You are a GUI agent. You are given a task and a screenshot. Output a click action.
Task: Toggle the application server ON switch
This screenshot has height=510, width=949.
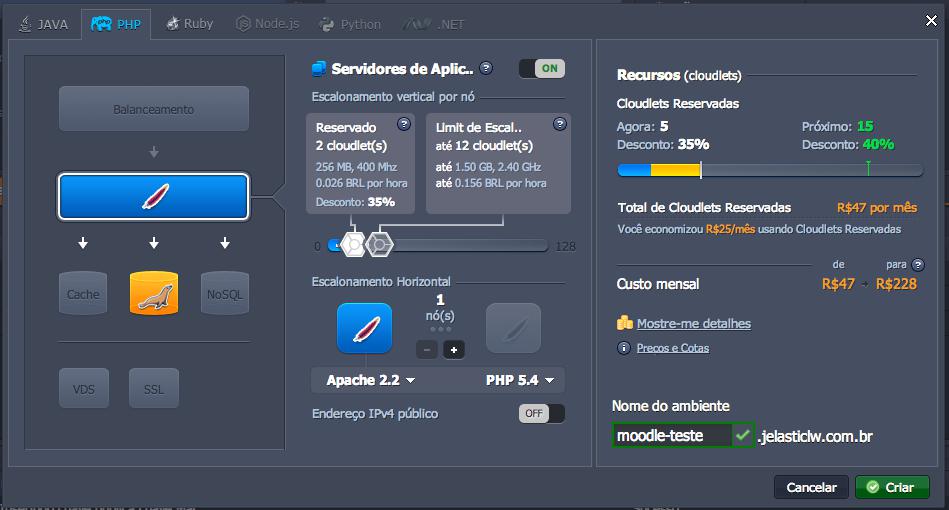coord(541,68)
